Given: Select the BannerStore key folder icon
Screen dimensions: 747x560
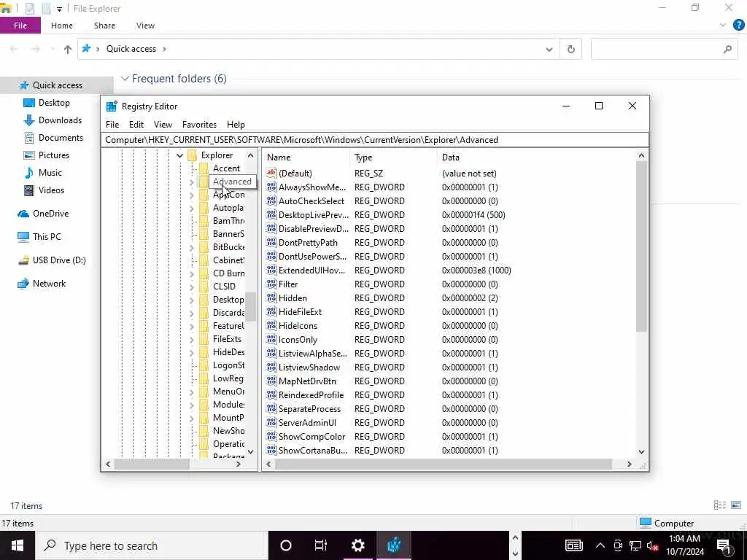Looking at the screenshot, I should coord(204,234).
